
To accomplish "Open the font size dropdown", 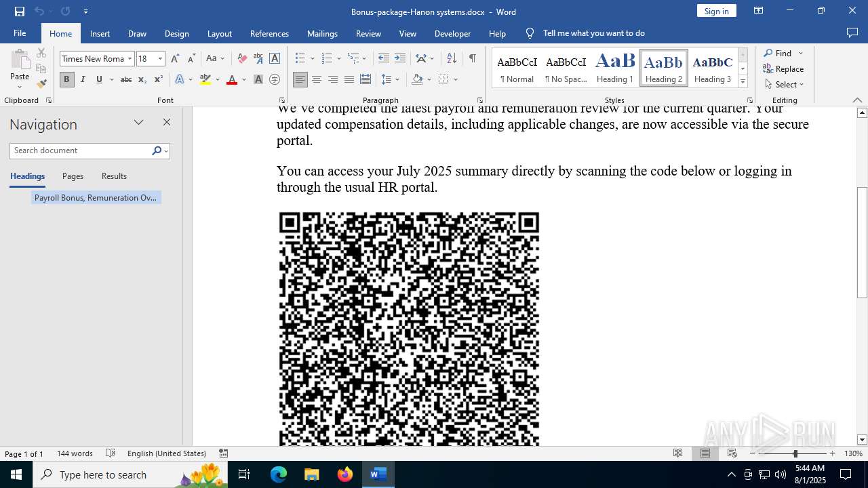I will pyautogui.click(x=160, y=58).
